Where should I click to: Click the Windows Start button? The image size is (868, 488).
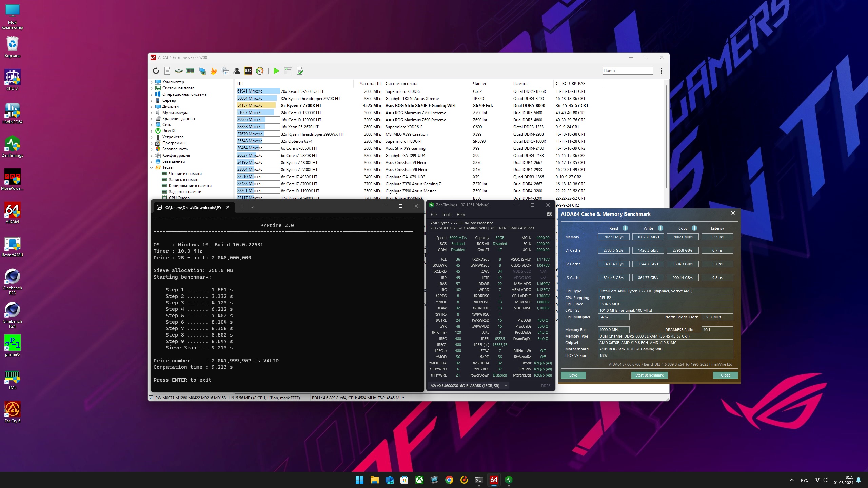coord(359,480)
